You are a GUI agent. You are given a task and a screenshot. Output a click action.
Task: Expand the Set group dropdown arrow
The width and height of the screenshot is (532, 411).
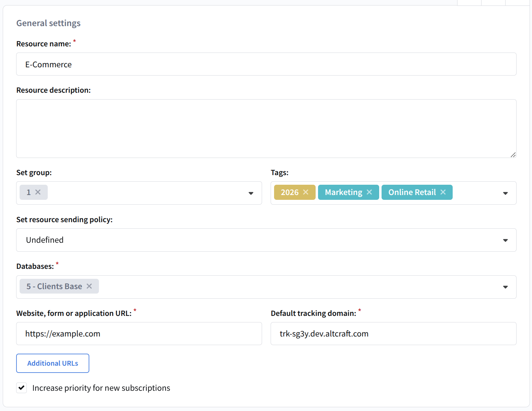[251, 193]
